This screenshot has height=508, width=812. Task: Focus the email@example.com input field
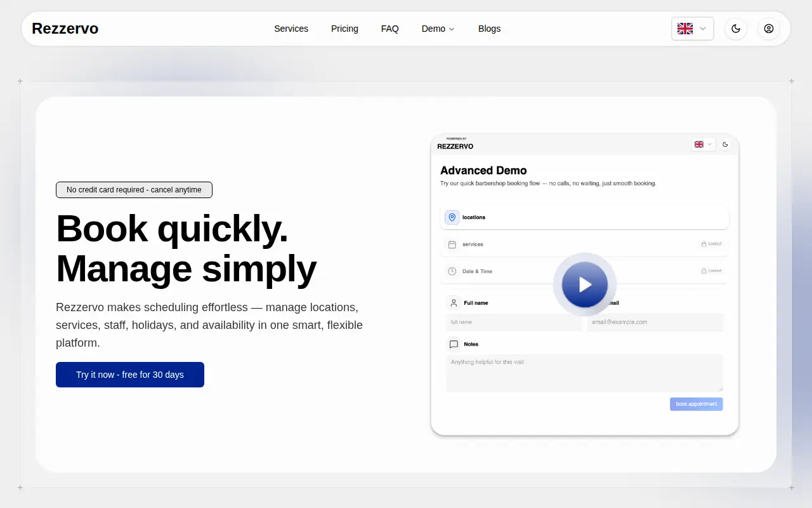(655, 322)
